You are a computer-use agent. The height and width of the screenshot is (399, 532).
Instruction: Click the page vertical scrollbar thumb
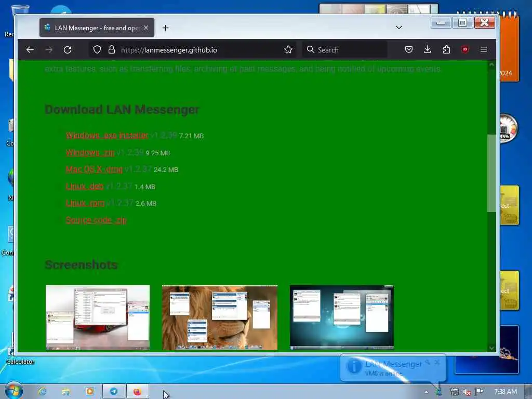491,173
